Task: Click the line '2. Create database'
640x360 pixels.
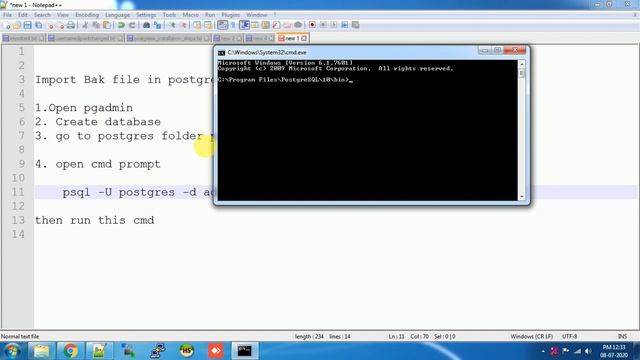Action: pyautogui.click(x=98, y=122)
